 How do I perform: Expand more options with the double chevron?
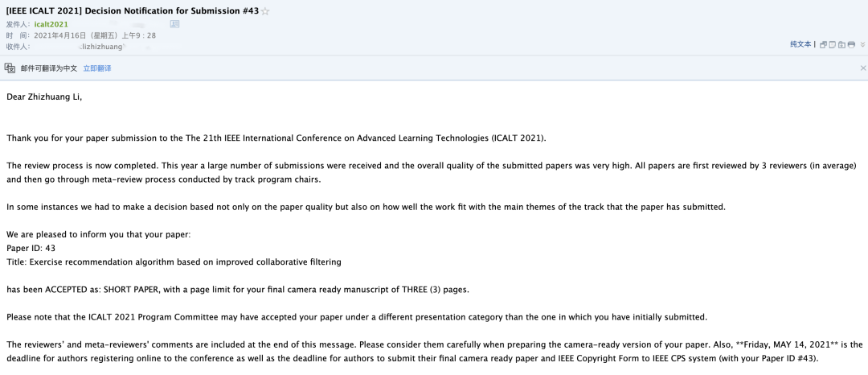coord(862,44)
